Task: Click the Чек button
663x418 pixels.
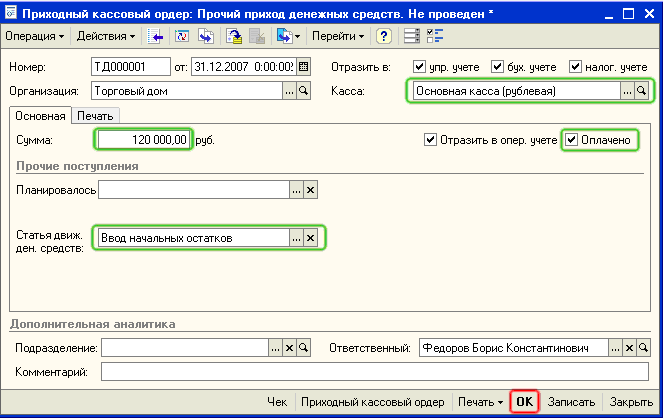Action: click(277, 402)
